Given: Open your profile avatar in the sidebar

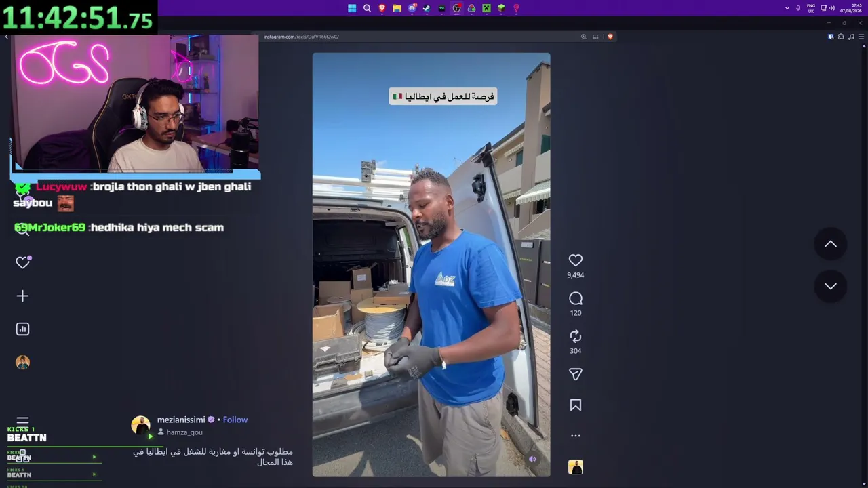Looking at the screenshot, I should pyautogui.click(x=22, y=362).
